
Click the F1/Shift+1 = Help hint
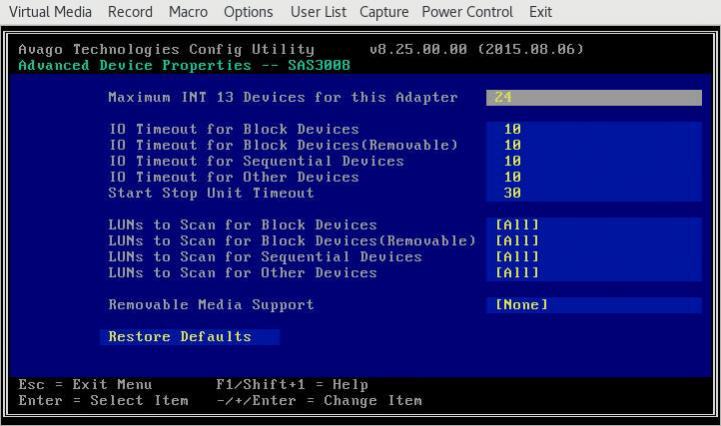coord(292,385)
